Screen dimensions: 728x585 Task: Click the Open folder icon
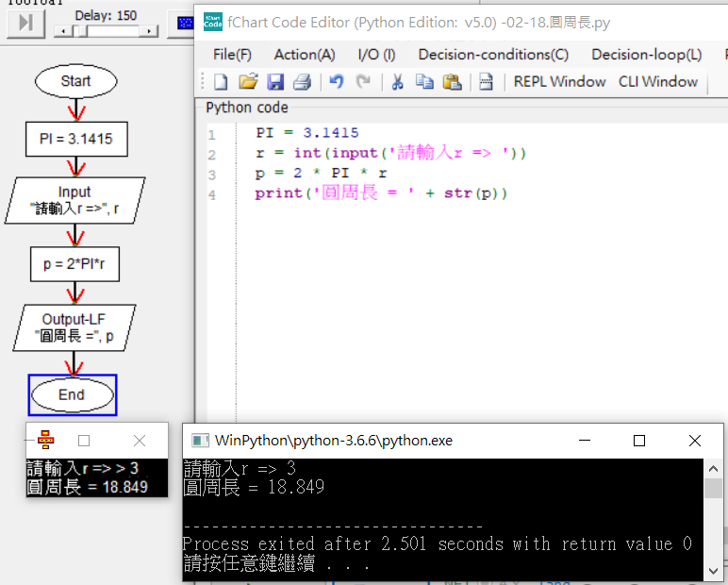click(x=248, y=82)
